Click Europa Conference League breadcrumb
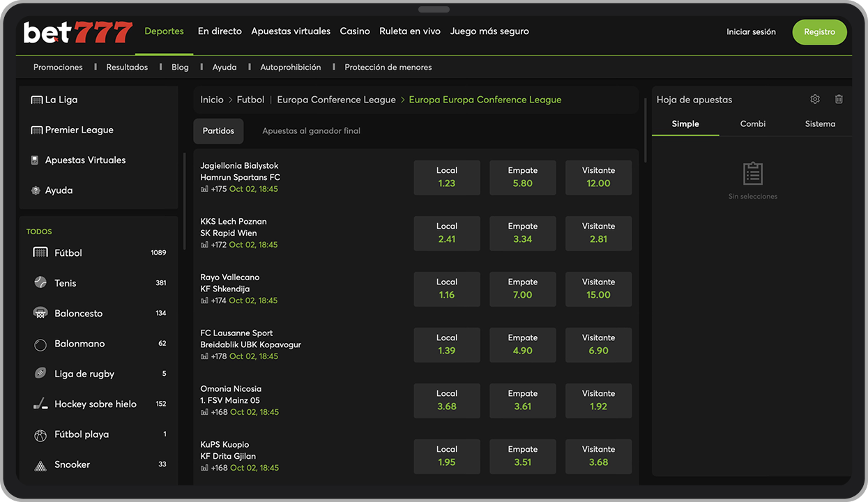868x502 pixels. tap(336, 100)
